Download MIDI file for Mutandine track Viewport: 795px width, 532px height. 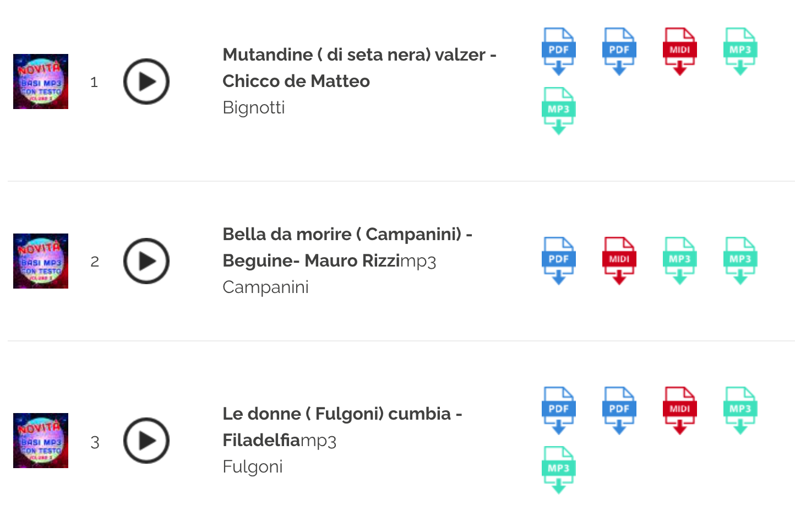[x=679, y=51]
